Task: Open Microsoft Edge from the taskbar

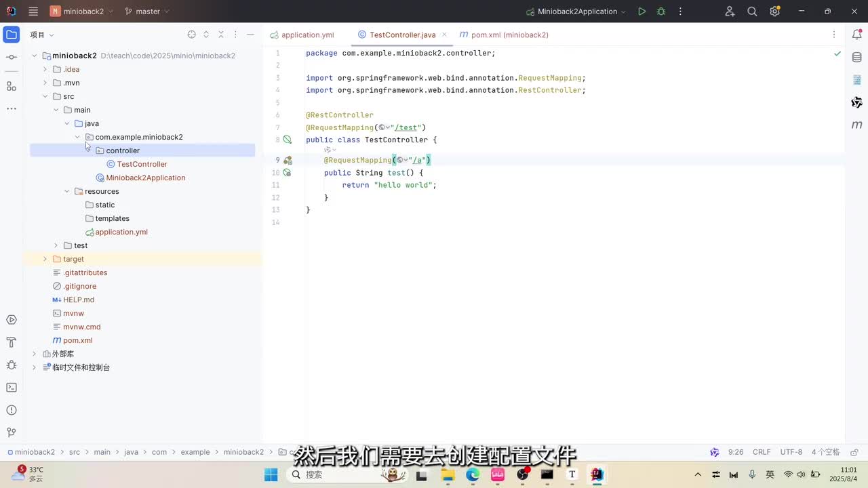Action: tap(473, 474)
